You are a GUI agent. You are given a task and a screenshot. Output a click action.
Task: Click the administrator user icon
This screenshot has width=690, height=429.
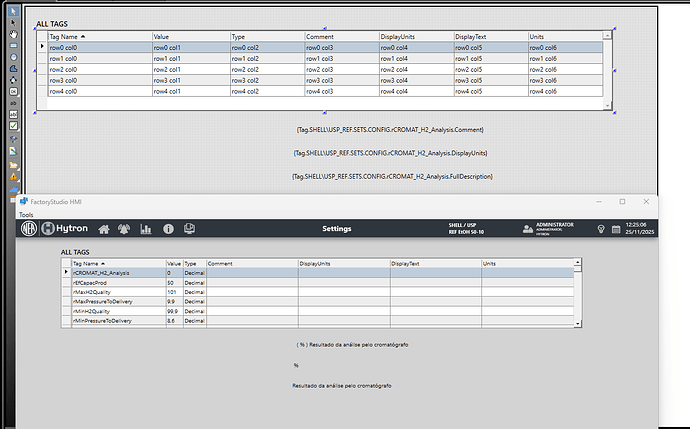(x=528, y=229)
